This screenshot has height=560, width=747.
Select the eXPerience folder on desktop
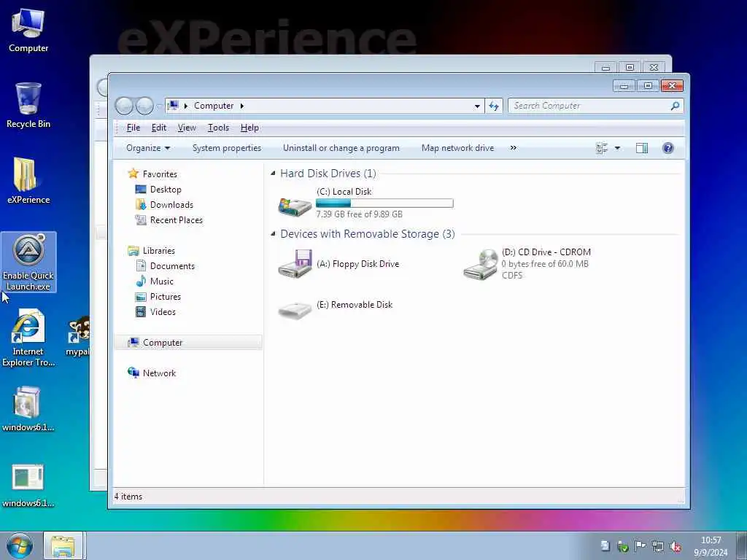pos(28,181)
